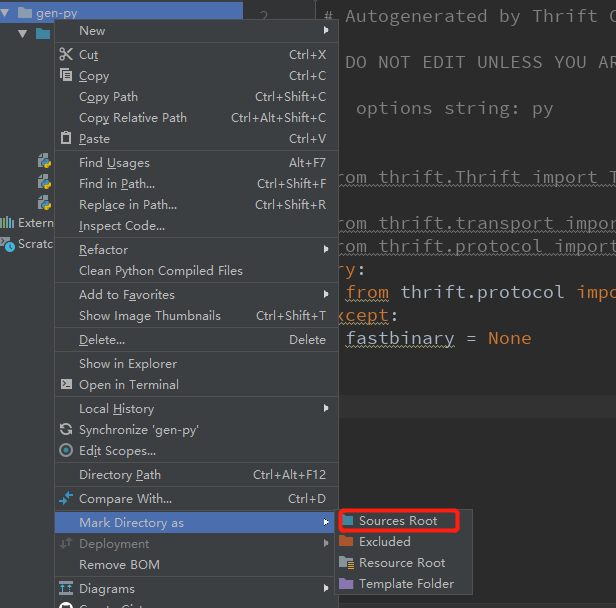Click 'thrift.transport' import line in editor

[x=466, y=223]
